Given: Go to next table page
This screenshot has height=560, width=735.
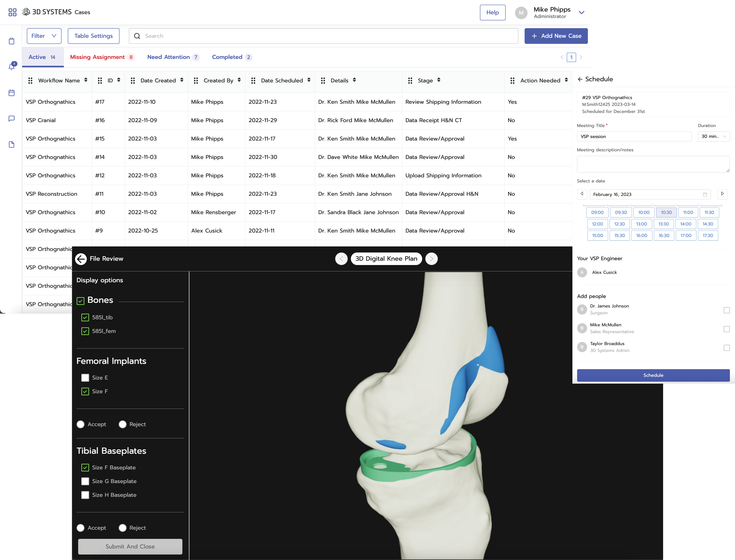Looking at the screenshot, I should (580, 57).
